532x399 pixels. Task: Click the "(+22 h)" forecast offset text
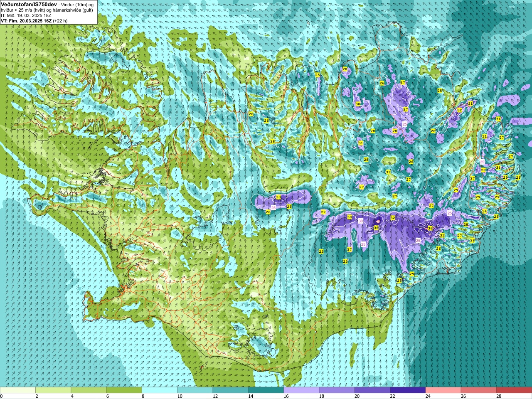[x=60, y=20]
